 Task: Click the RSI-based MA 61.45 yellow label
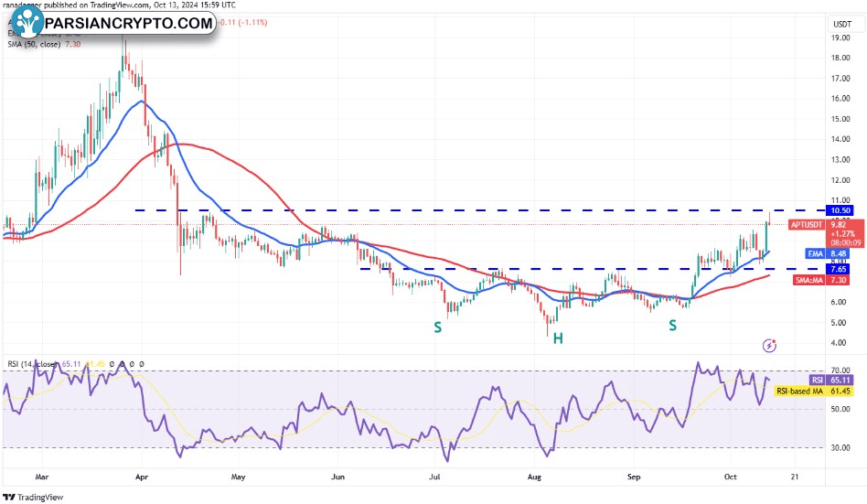coord(813,391)
